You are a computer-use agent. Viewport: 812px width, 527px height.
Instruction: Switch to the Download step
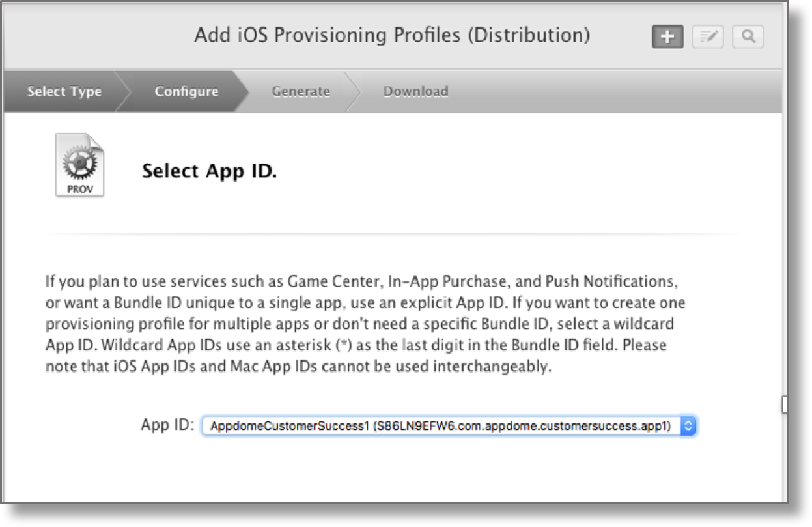click(415, 92)
